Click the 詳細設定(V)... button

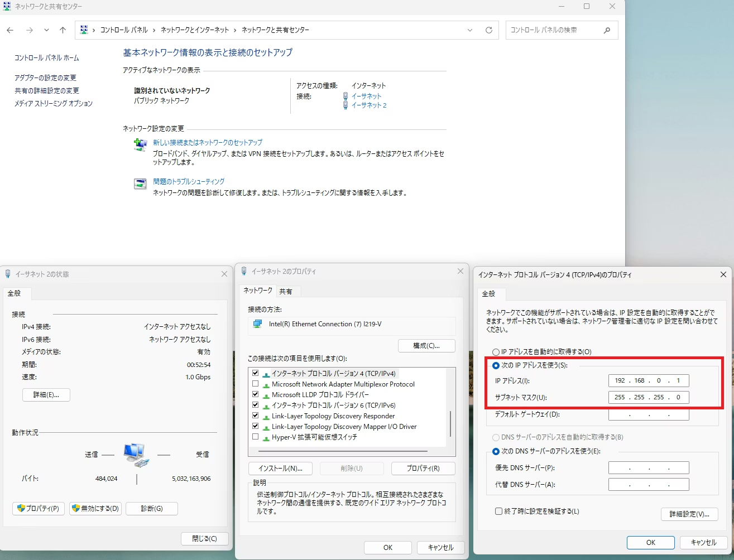689,514
